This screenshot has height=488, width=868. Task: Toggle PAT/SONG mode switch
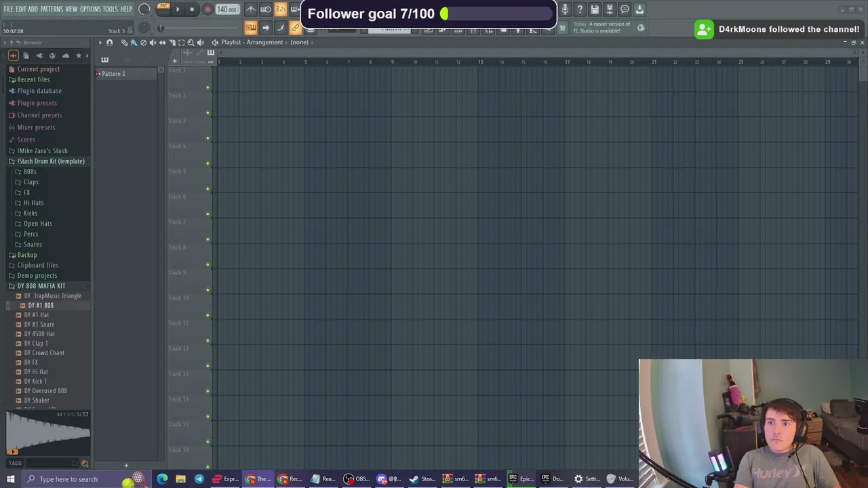click(x=163, y=9)
